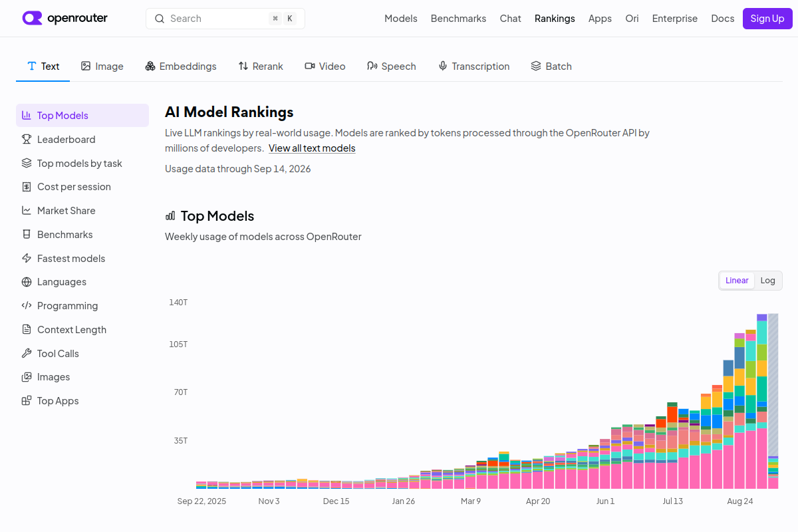Click the purple top segment of the tallest solid bar
The height and width of the screenshot is (532, 798).
(762, 317)
